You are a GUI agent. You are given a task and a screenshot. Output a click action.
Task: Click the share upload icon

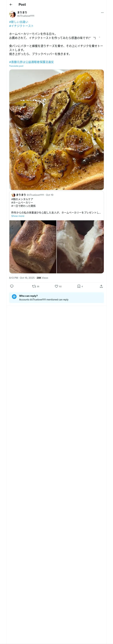101,286
